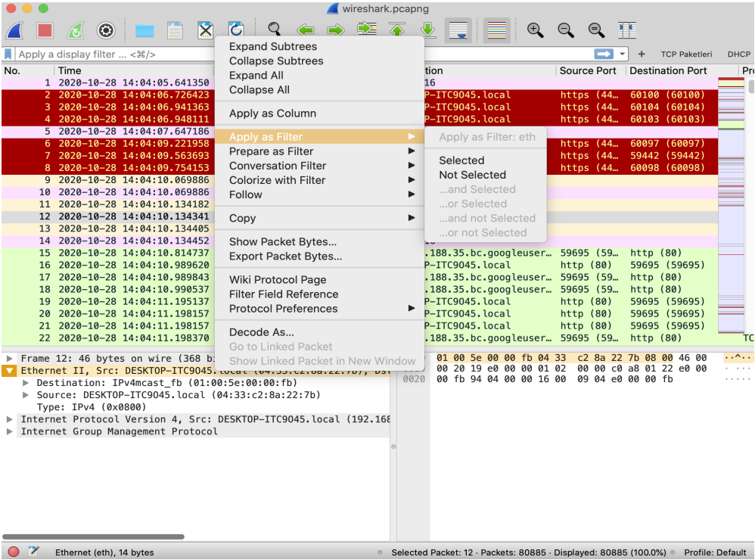Expand the Source DESKTOP-ITC9045.local field
Image resolution: width=755 pixels, height=560 pixels.
click(x=26, y=395)
